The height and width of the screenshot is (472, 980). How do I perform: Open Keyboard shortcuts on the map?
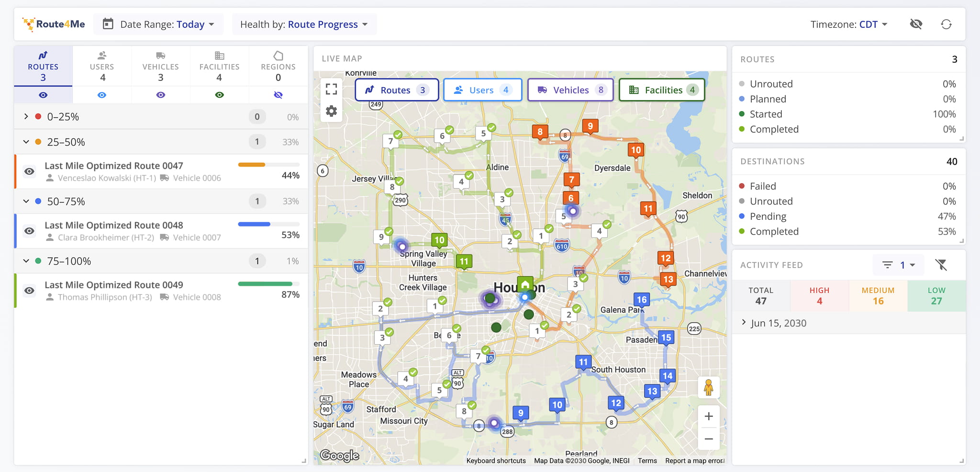click(496, 461)
